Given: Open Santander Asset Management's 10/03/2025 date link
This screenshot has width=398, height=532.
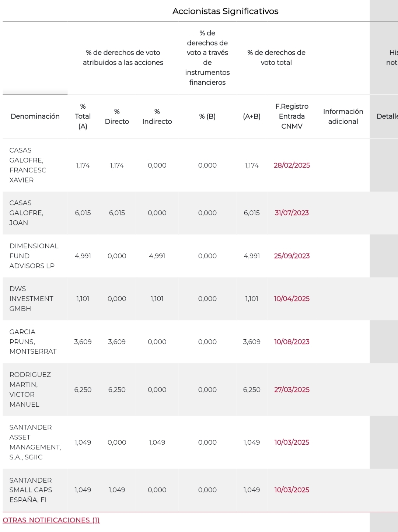Looking at the screenshot, I should click(x=291, y=442).
